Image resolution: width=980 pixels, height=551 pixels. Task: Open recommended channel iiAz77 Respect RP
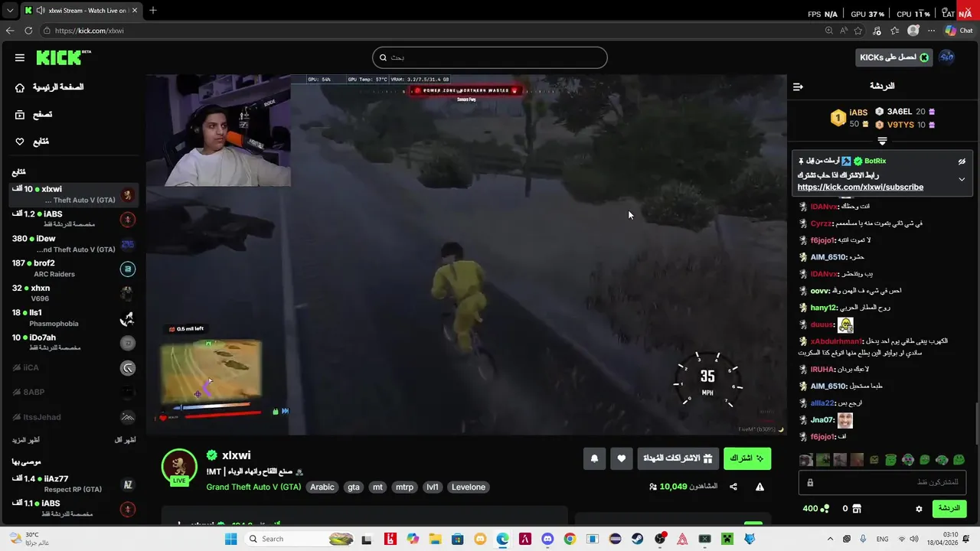point(73,484)
